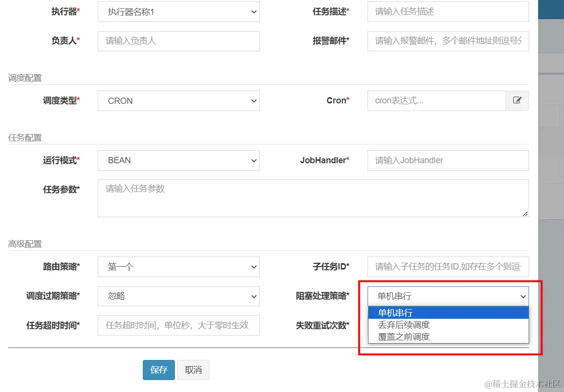Viewport: 564px width, 392px height.
Task: Click the JobHandler label
Action: pos(325,160)
